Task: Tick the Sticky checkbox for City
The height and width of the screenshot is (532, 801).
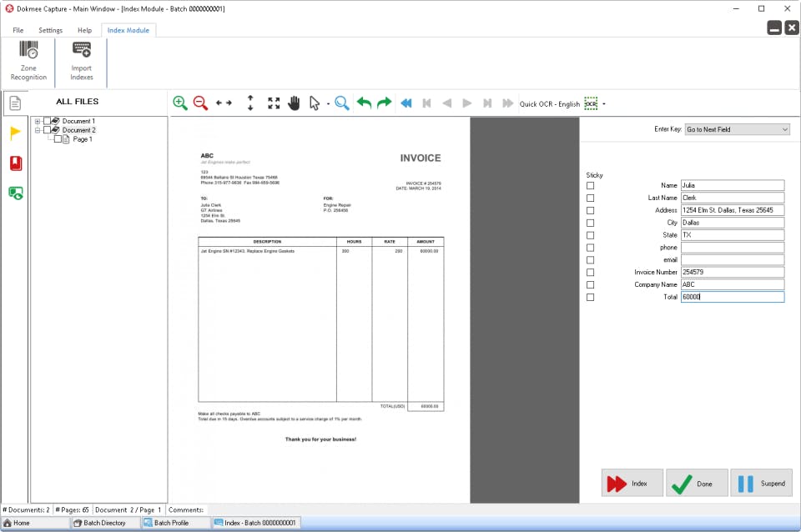Action: tap(591, 223)
